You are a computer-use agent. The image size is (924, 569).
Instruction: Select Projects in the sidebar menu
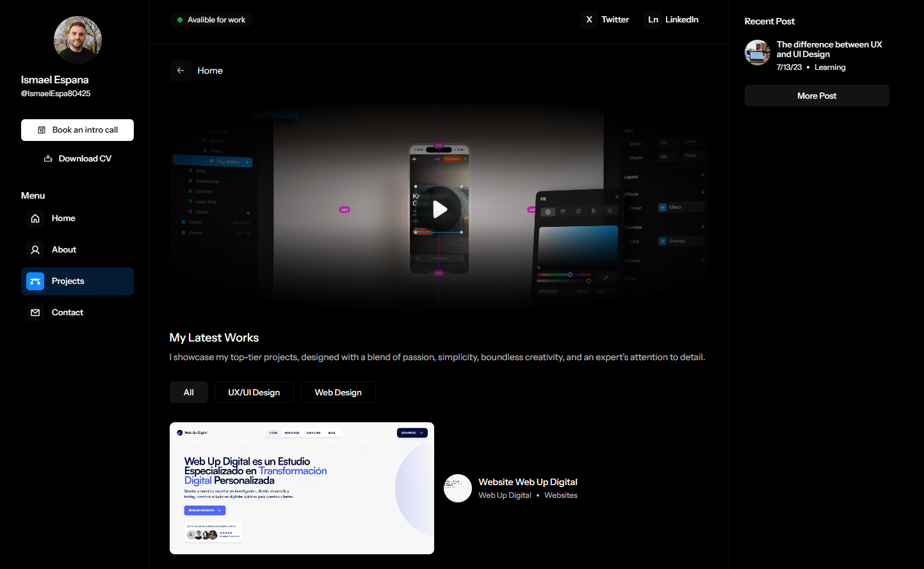77,281
